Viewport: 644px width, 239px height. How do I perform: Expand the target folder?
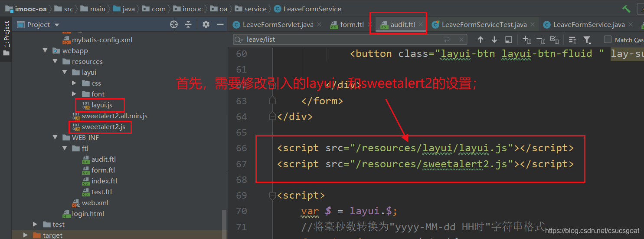point(26,235)
